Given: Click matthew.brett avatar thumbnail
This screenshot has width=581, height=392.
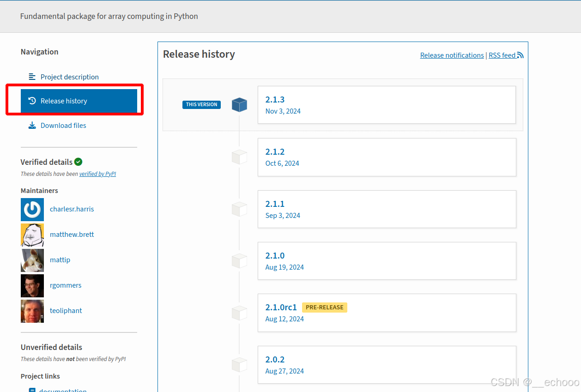Looking at the screenshot, I should pos(32,235).
